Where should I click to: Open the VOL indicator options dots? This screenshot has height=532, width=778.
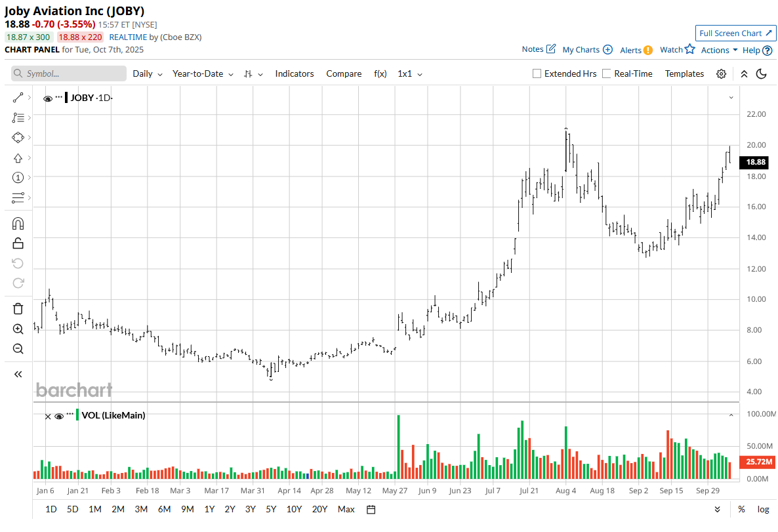point(70,413)
